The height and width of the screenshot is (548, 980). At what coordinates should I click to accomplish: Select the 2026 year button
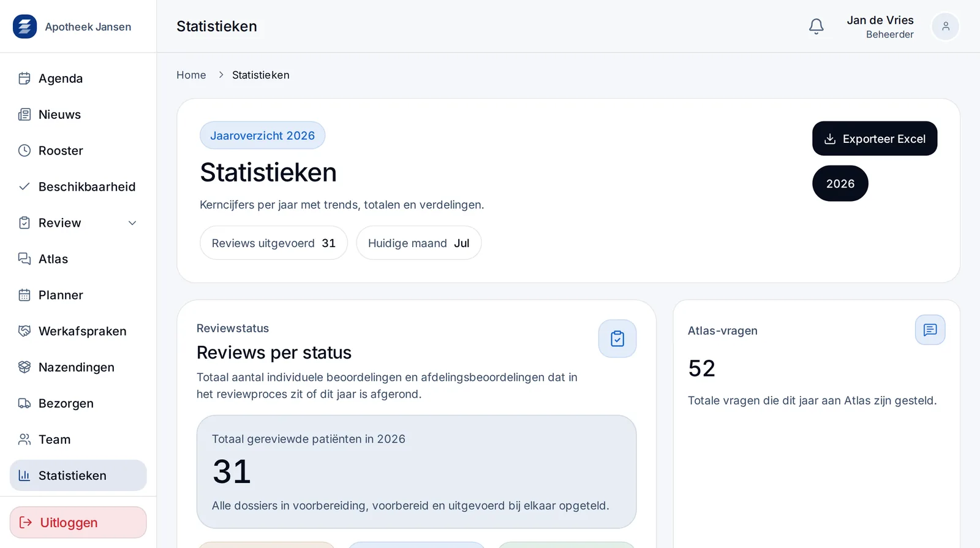(x=840, y=183)
